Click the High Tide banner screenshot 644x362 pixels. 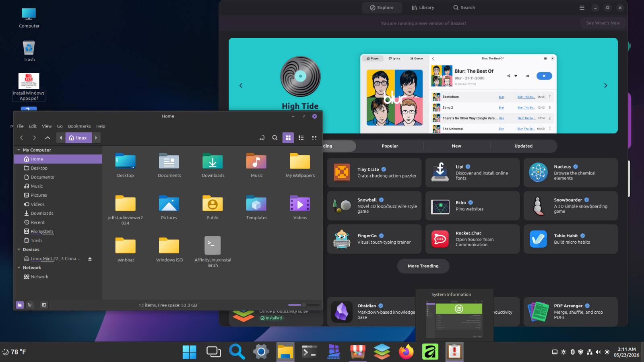tap(458, 94)
